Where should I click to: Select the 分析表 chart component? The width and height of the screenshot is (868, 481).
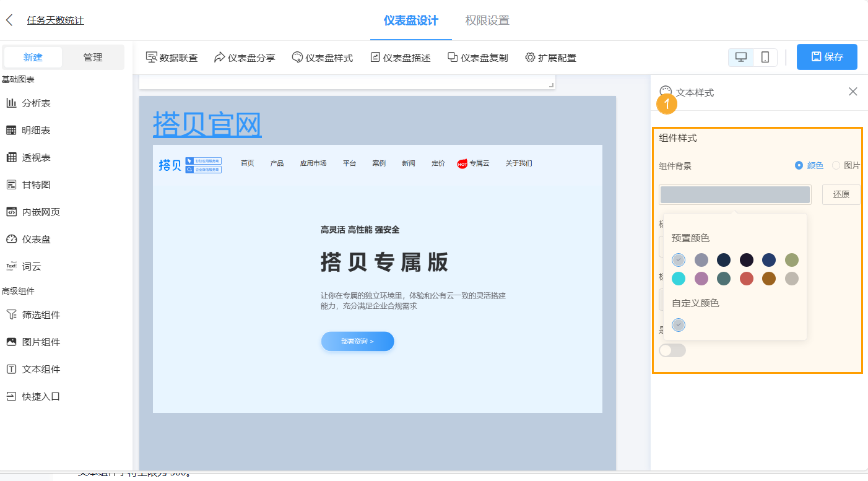pos(37,103)
